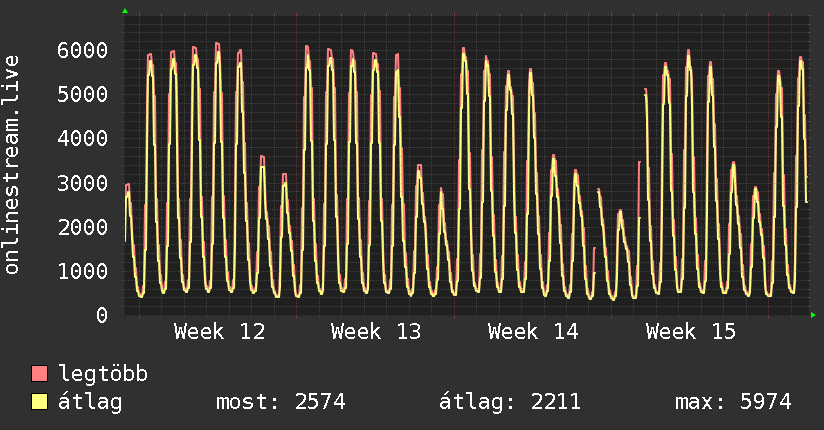
Task: Click the Week 15 axis label
Action: point(691,332)
